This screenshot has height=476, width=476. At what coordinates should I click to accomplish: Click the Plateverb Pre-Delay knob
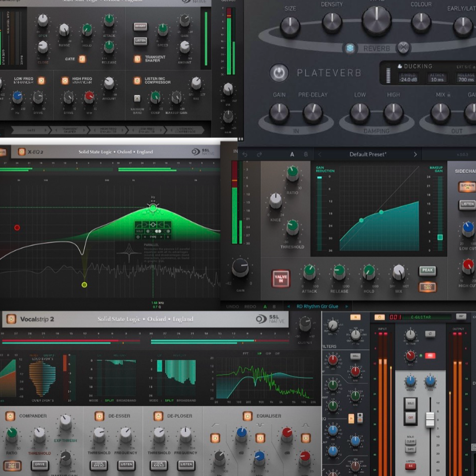[x=313, y=113]
